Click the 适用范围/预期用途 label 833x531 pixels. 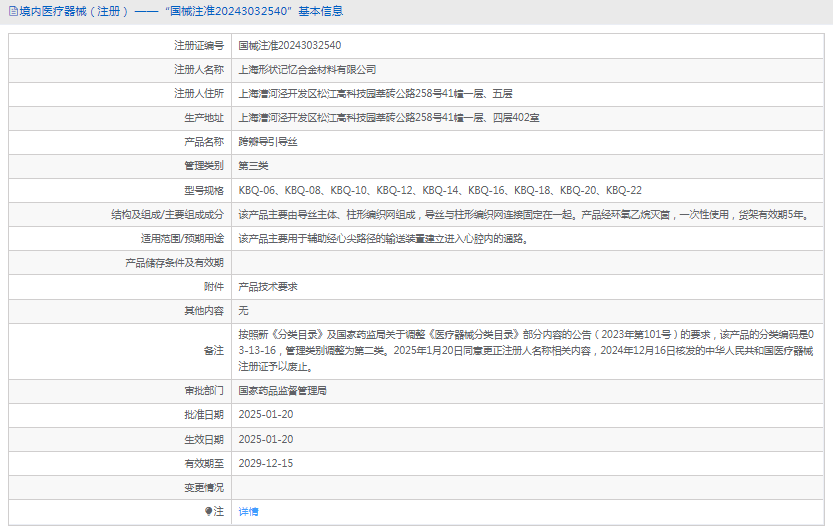(182, 239)
